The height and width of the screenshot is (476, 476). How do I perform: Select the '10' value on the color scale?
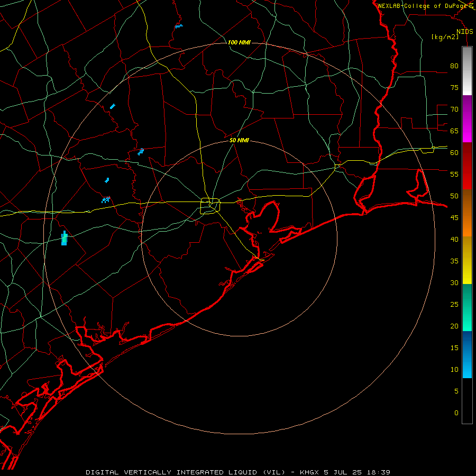454,370
